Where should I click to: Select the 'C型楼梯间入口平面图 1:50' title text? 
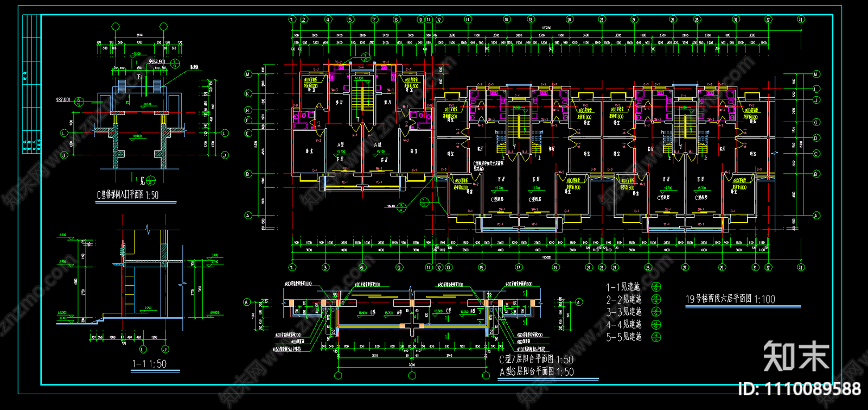[128, 195]
